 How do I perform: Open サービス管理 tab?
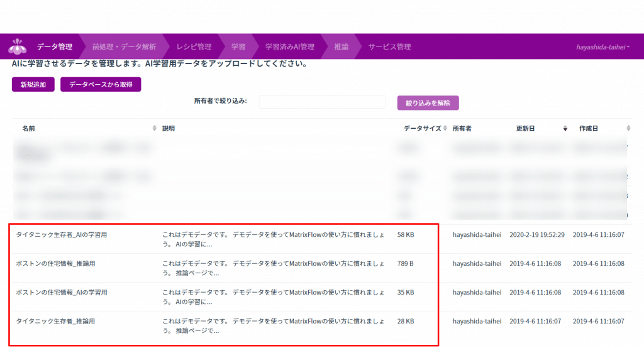click(x=389, y=47)
